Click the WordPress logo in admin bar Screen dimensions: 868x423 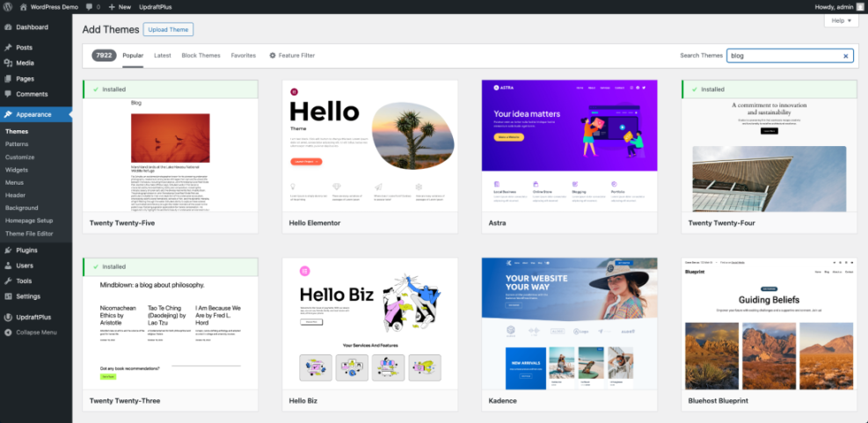pos(8,7)
